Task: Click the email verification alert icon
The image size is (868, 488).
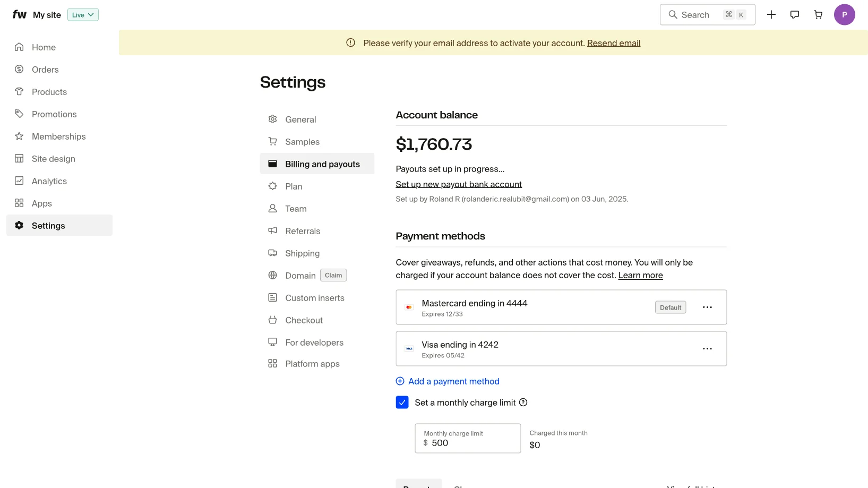Action: click(x=350, y=42)
